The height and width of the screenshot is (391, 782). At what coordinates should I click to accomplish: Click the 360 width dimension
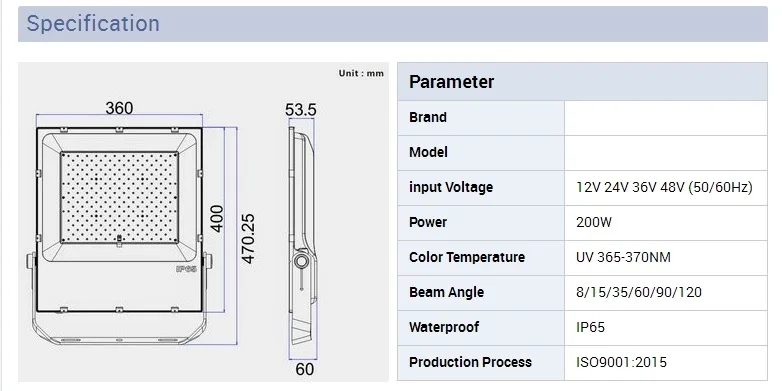pyautogui.click(x=119, y=108)
